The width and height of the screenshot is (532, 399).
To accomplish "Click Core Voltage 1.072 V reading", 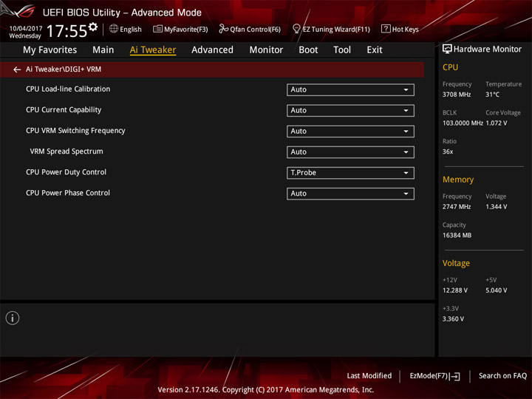I will coord(497,123).
